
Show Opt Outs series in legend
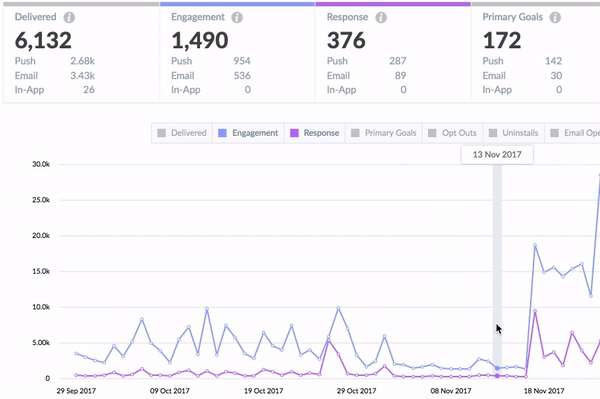click(452, 133)
